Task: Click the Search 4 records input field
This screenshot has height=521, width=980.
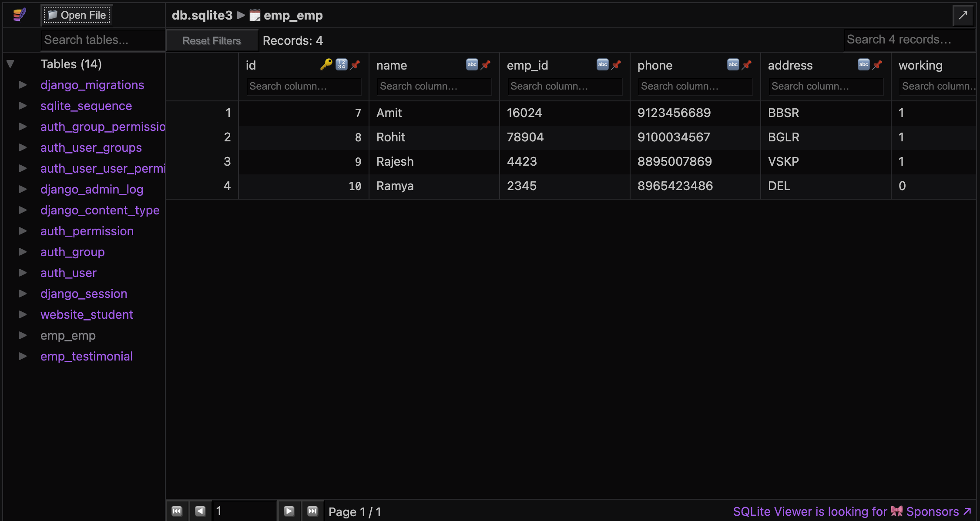Action: [909, 40]
